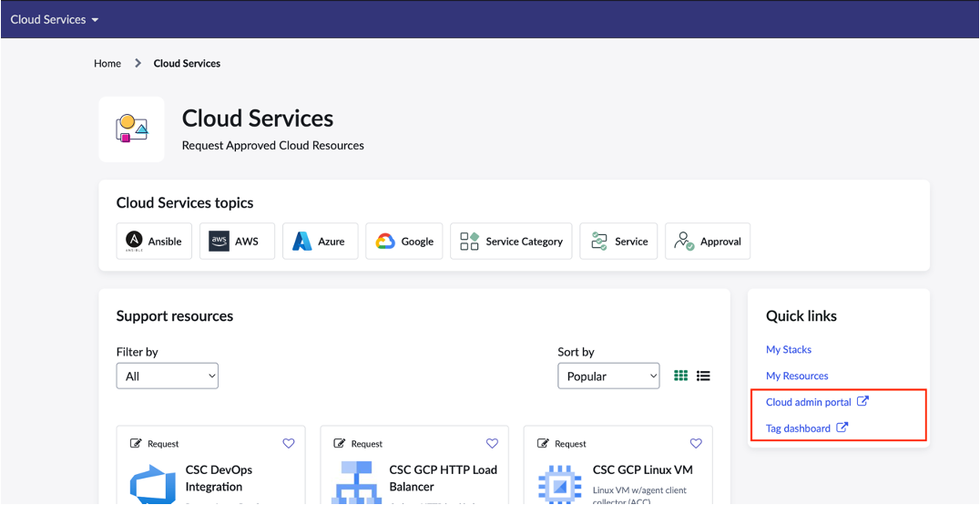Expand the Cloud Services header menu

pos(55,19)
